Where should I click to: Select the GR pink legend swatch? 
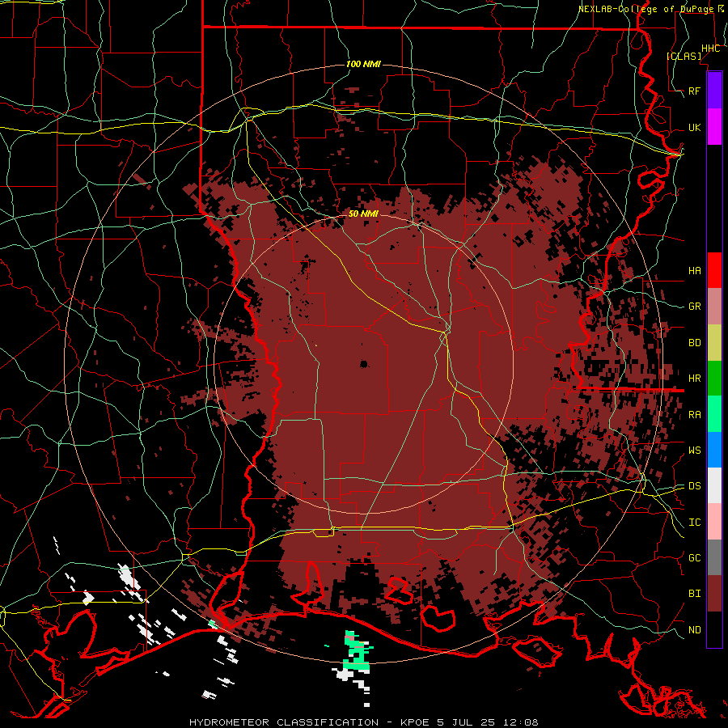tap(714, 307)
